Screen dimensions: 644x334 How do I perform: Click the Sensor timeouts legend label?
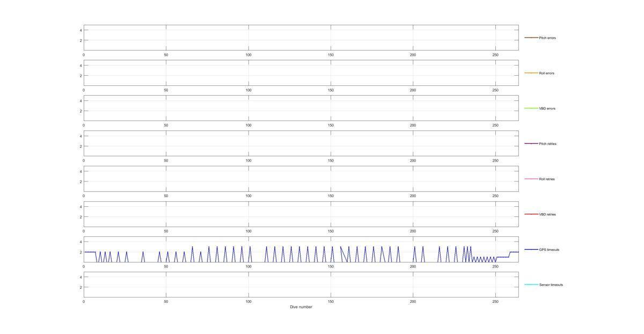(x=551, y=285)
